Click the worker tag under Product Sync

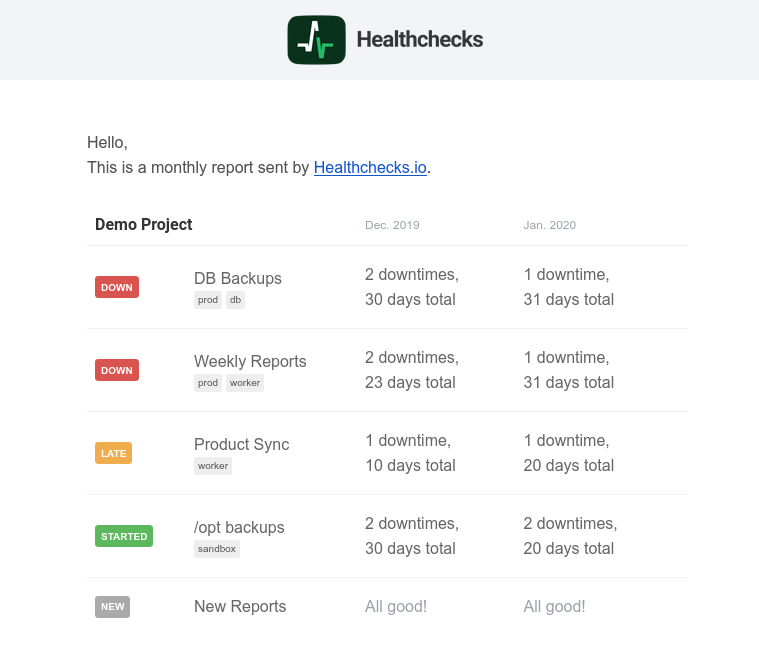(x=213, y=466)
